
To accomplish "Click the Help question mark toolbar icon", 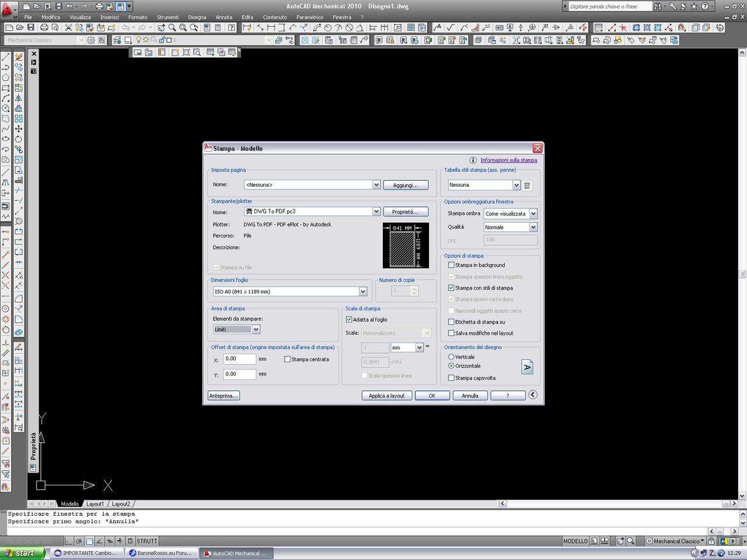I will [232, 27].
